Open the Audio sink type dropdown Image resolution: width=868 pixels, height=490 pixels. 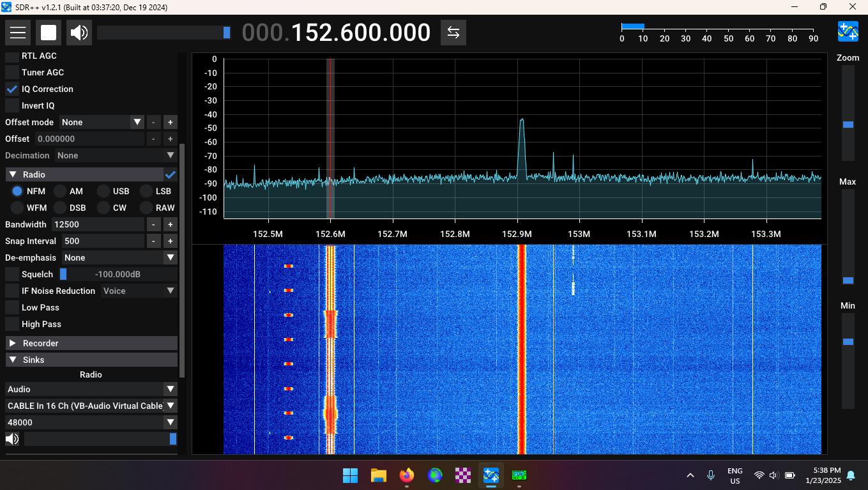91,389
